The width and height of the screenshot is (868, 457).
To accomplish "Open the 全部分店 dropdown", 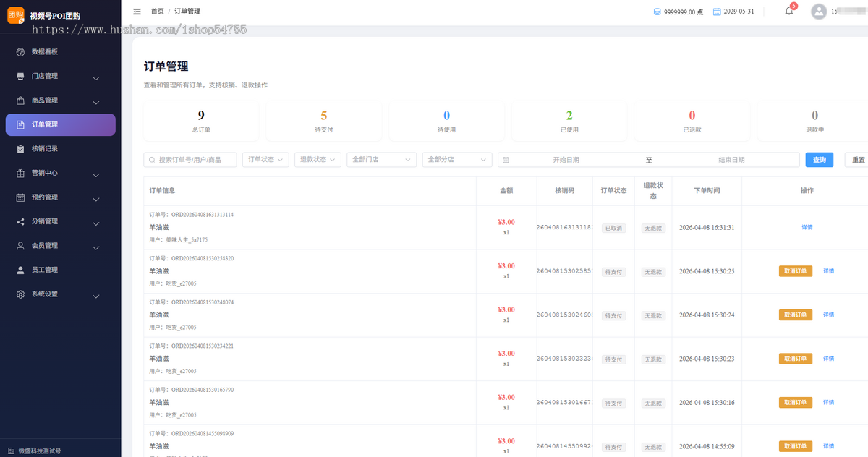I will point(457,160).
